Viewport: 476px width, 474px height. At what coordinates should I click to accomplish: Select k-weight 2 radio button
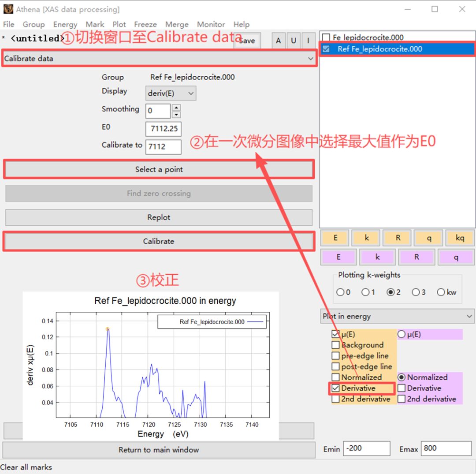pos(390,292)
